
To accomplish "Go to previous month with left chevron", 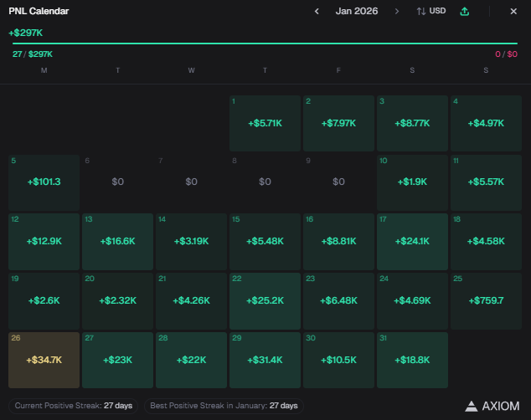I will click(x=317, y=12).
